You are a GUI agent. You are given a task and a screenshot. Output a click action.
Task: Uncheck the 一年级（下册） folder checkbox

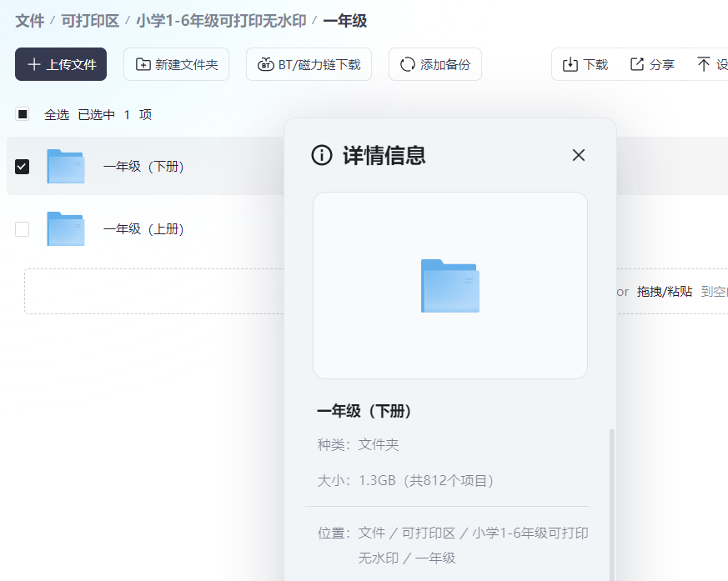coord(23,167)
